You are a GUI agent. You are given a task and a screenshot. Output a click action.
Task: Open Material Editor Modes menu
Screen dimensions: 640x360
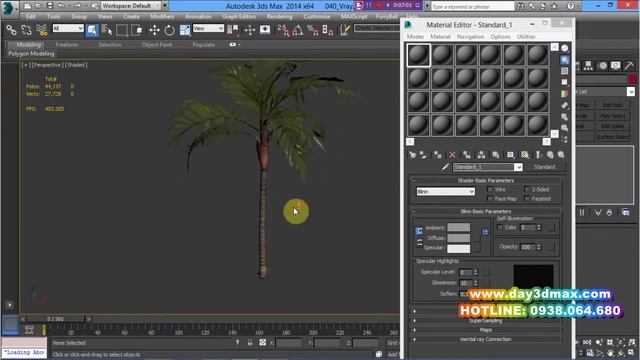click(415, 37)
